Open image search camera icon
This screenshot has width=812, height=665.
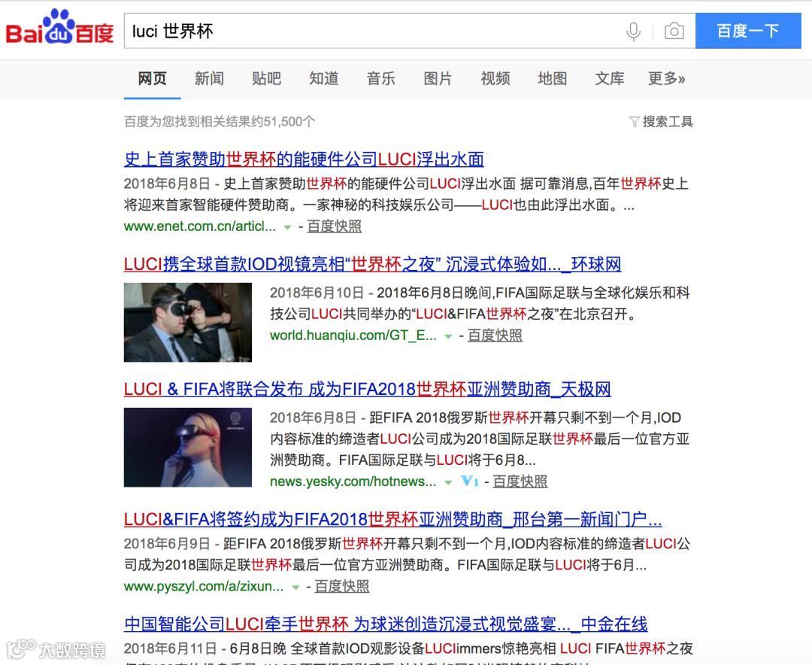click(674, 31)
